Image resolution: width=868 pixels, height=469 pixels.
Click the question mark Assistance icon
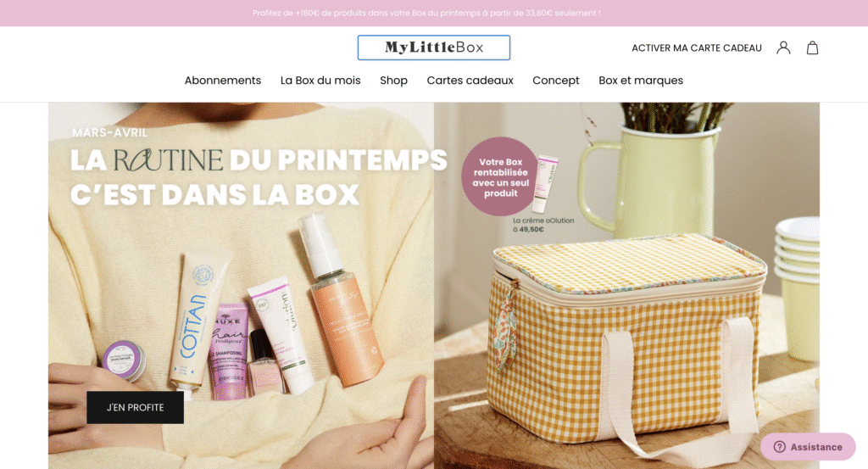[x=780, y=447]
